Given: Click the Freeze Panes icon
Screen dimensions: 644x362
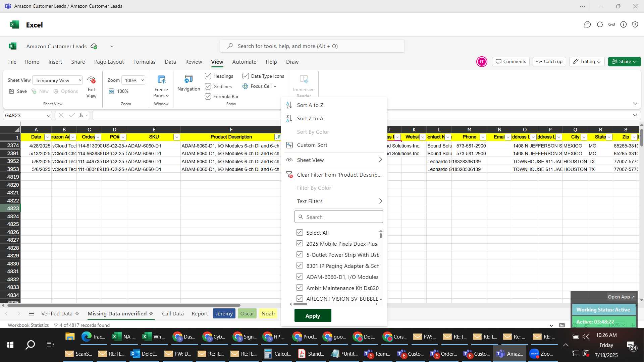Looking at the screenshot, I should tap(161, 80).
